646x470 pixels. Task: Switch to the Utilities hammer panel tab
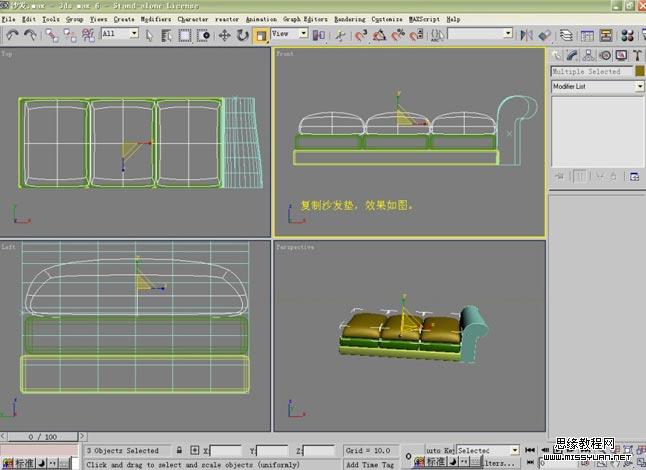[x=637, y=55]
